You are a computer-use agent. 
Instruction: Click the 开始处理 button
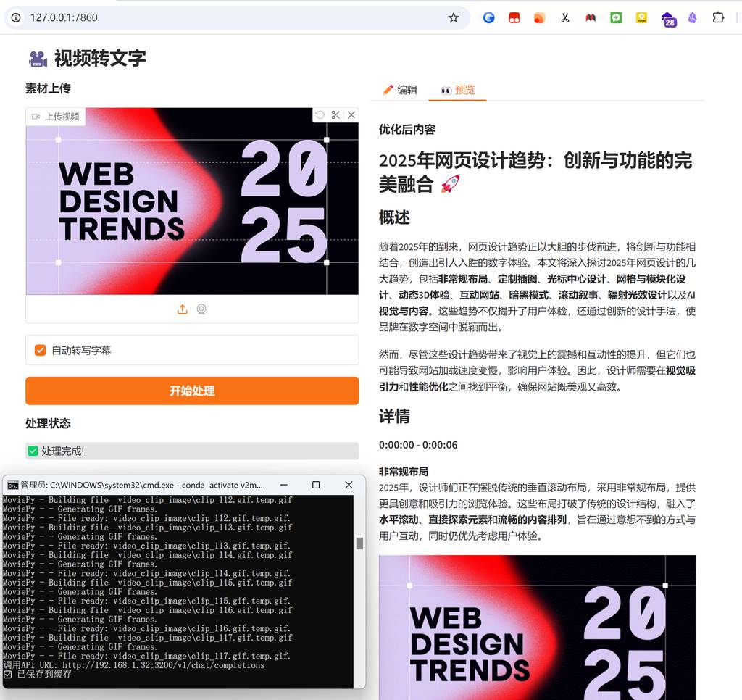tap(192, 391)
